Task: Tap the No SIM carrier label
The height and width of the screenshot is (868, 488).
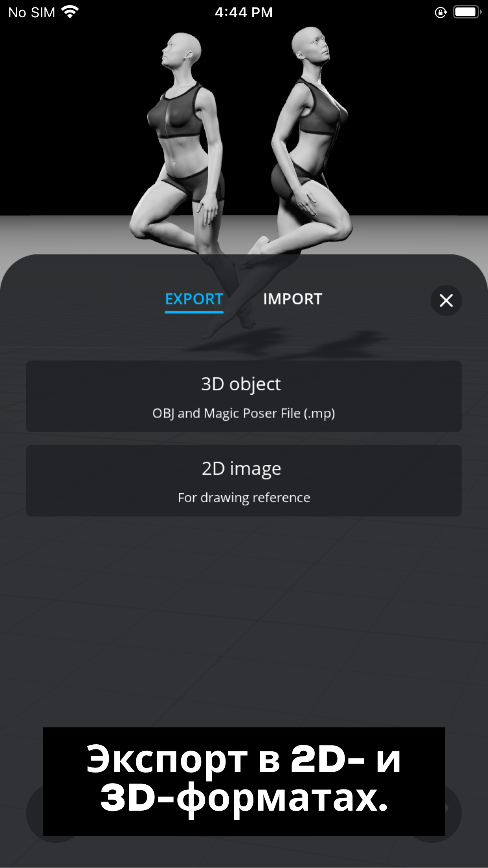Action: coord(32,13)
